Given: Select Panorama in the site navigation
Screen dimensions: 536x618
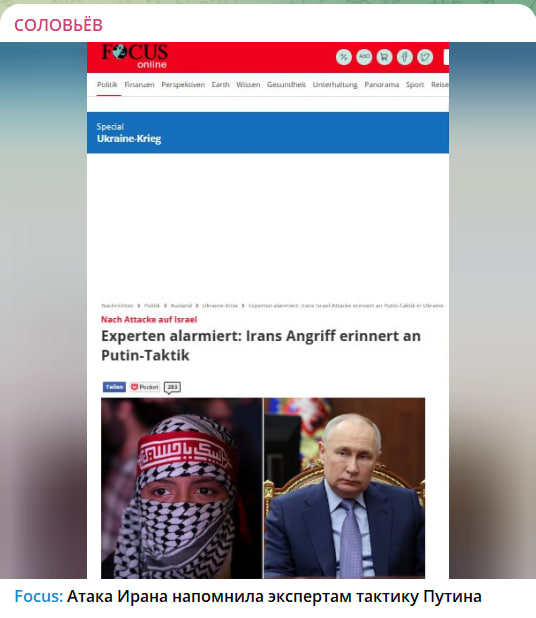Looking at the screenshot, I should [382, 84].
